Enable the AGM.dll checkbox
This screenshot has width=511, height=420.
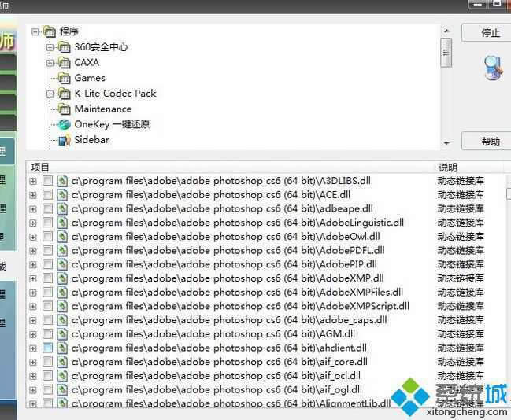tap(47, 334)
